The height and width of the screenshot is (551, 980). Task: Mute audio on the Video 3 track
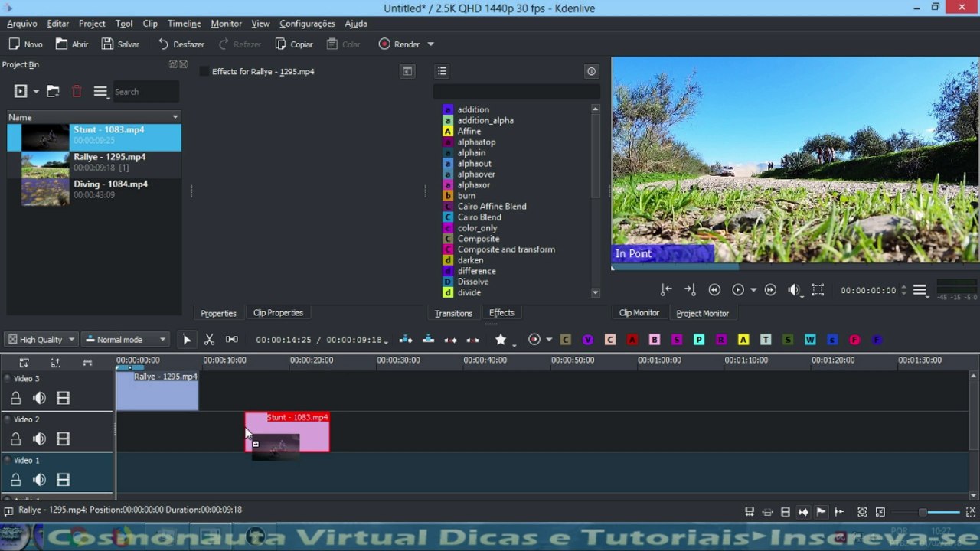point(39,398)
